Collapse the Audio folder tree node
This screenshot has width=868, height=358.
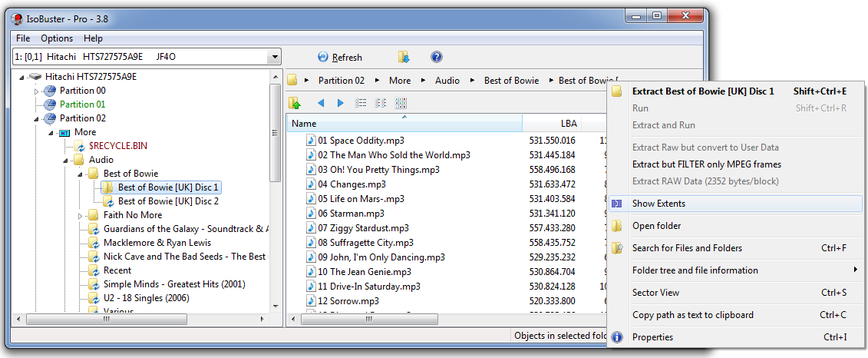[65, 160]
